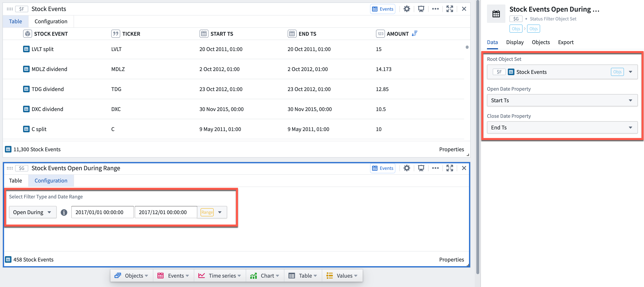Maximize the Open During Range card
This screenshot has width=644, height=287.
[x=450, y=168]
